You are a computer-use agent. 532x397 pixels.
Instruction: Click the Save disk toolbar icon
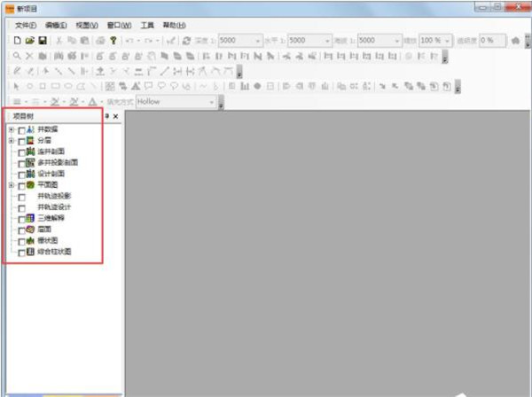click(x=42, y=41)
